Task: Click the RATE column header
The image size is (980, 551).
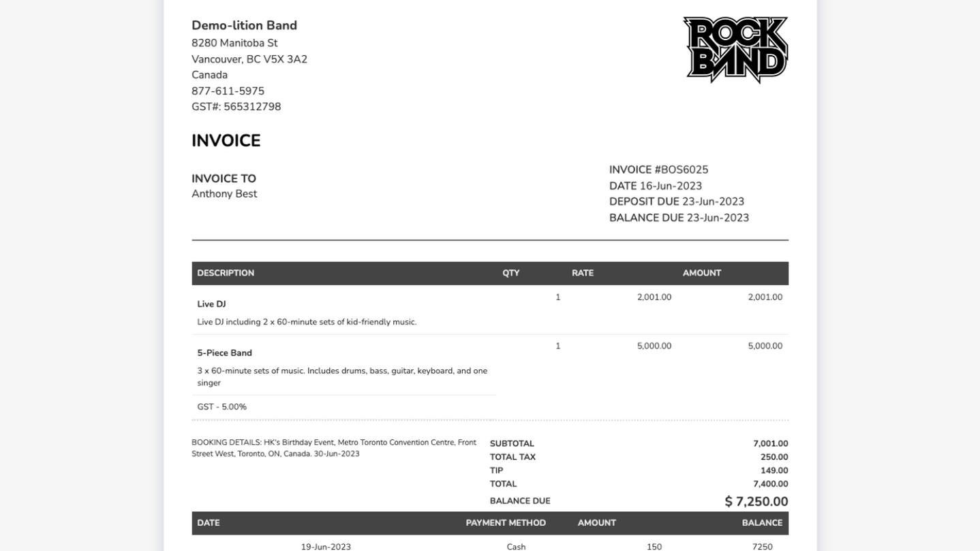Action: [582, 273]
